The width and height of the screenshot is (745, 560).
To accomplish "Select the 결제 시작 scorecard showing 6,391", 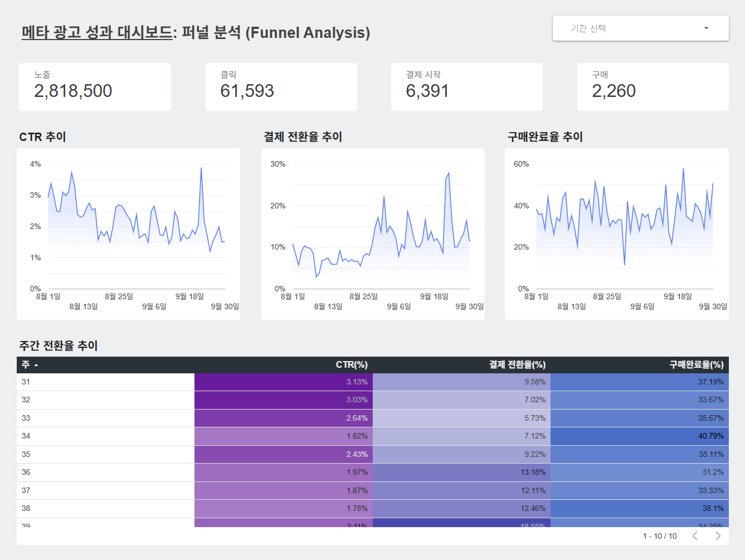I will click(x=466, y=87).
